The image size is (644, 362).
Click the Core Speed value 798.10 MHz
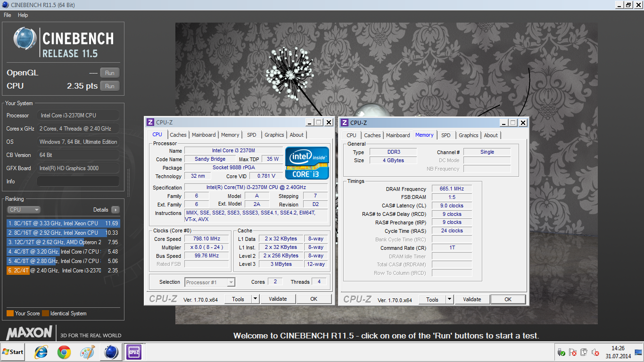click(206, 239)
